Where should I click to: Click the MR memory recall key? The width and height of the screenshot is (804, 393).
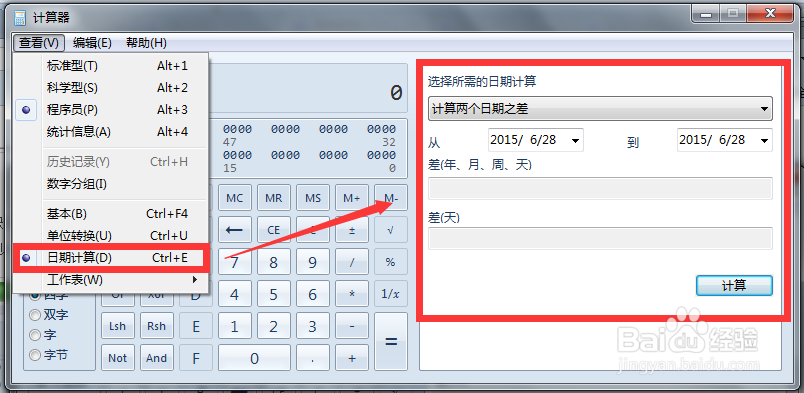click(x=273, y=198)
